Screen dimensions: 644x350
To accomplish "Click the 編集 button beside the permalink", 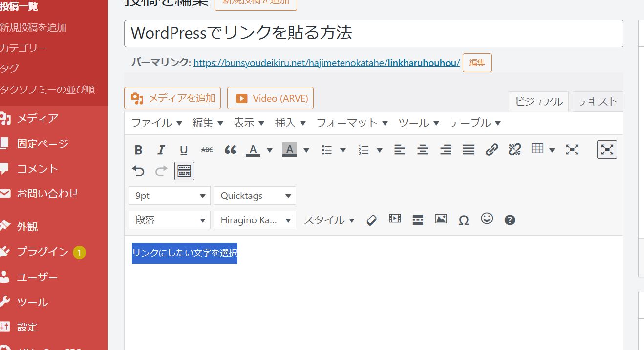I will pyautogui.click(x=477, y=63).
